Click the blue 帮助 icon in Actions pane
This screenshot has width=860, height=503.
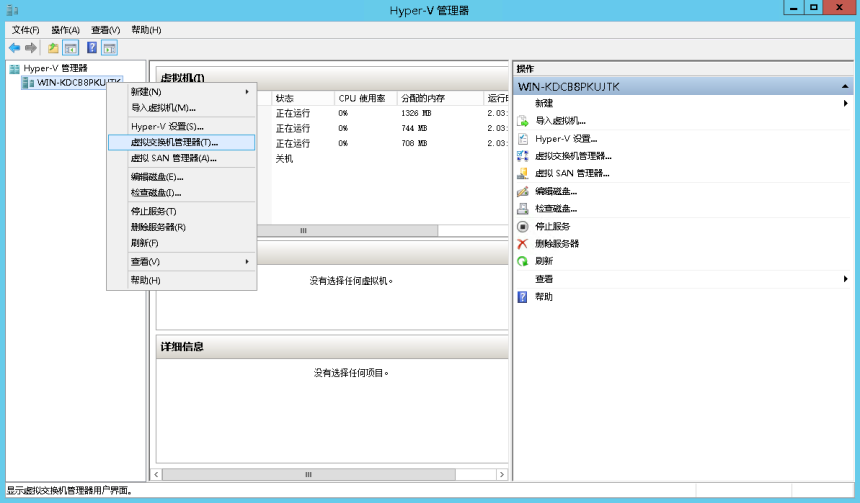[523, 297]
